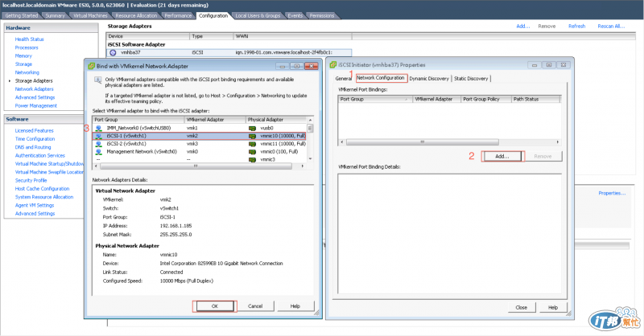Click the IMM_Network0 port group icon

click(98, 129)
